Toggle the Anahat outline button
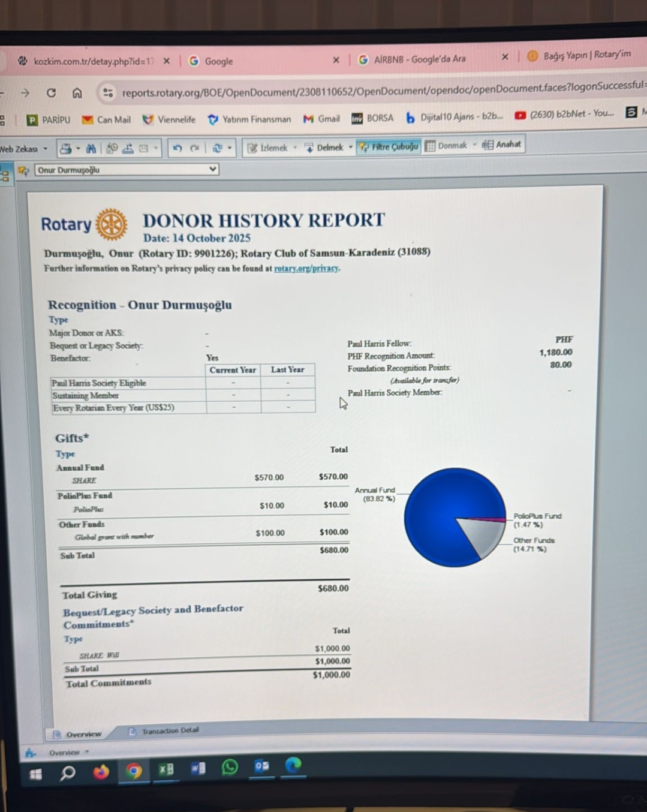The image size is (647, 812). (x=502, y=145)
